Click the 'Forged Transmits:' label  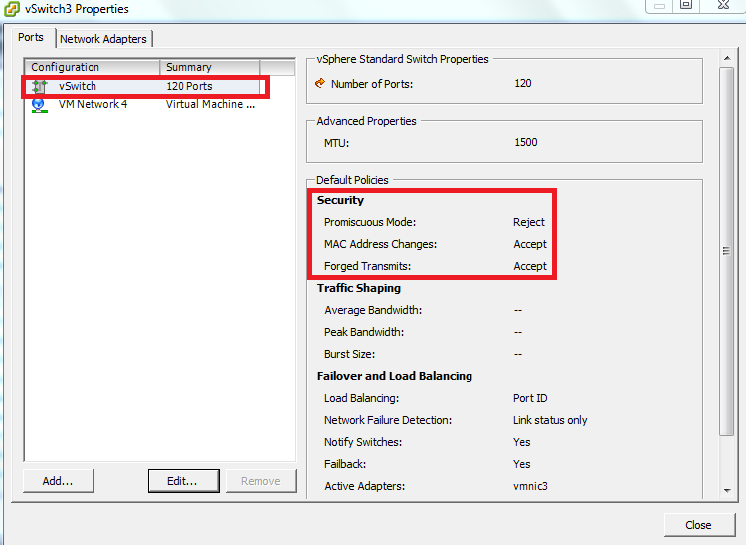(x=368, y=266)
